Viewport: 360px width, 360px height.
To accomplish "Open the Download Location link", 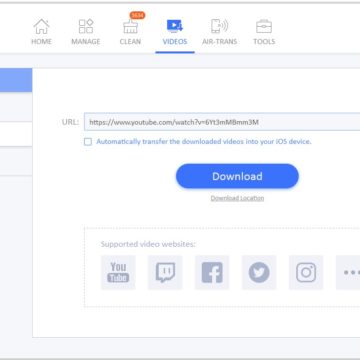I will pyautogui.click(x=237, y=198).
